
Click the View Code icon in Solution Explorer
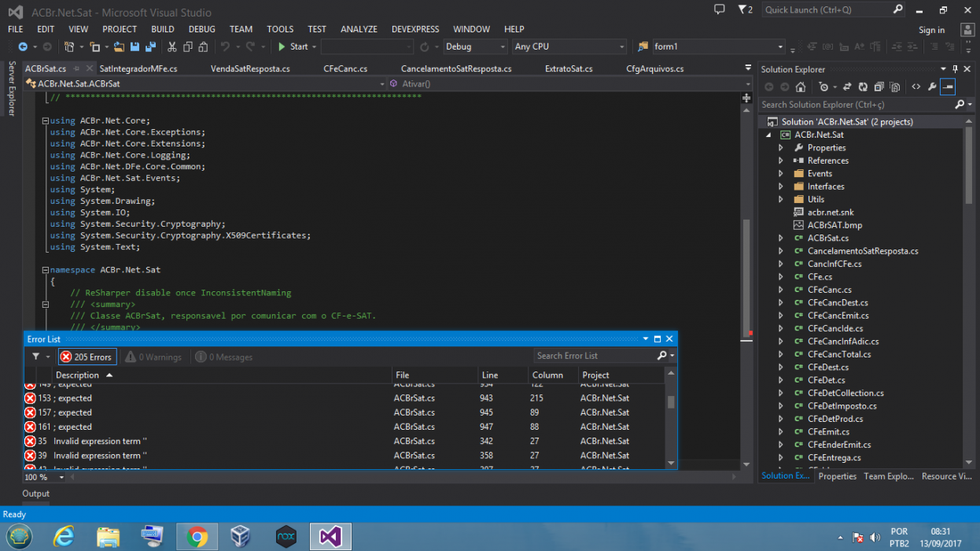tap(916, 87)
